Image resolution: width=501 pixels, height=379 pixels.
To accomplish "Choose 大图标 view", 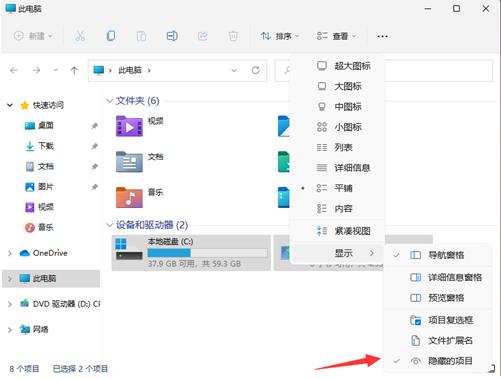I will point(337,86).
